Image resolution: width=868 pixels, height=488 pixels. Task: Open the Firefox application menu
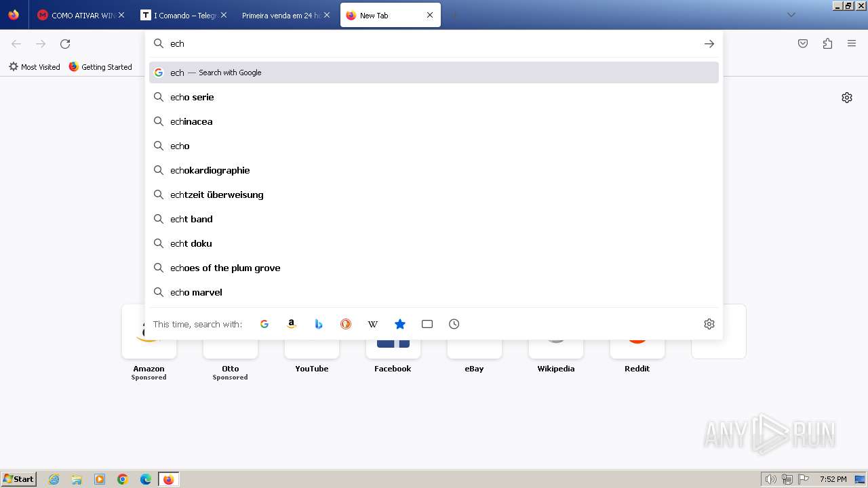852,43
